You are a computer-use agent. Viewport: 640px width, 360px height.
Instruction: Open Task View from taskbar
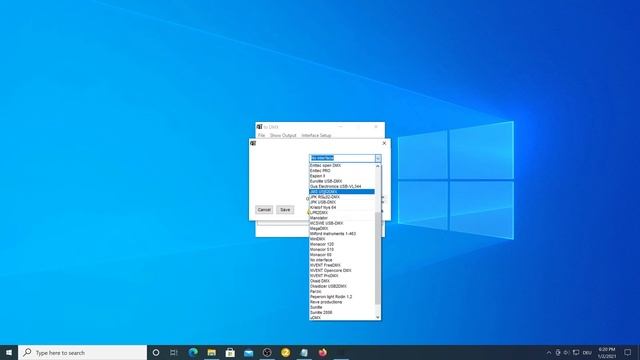[x=174, y=353]
